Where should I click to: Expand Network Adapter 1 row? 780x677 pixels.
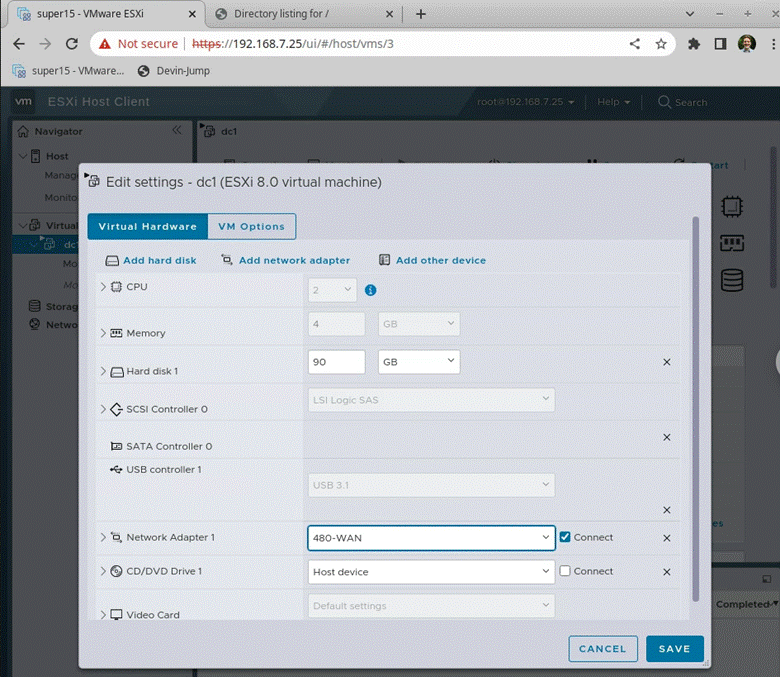pos(103,537)
